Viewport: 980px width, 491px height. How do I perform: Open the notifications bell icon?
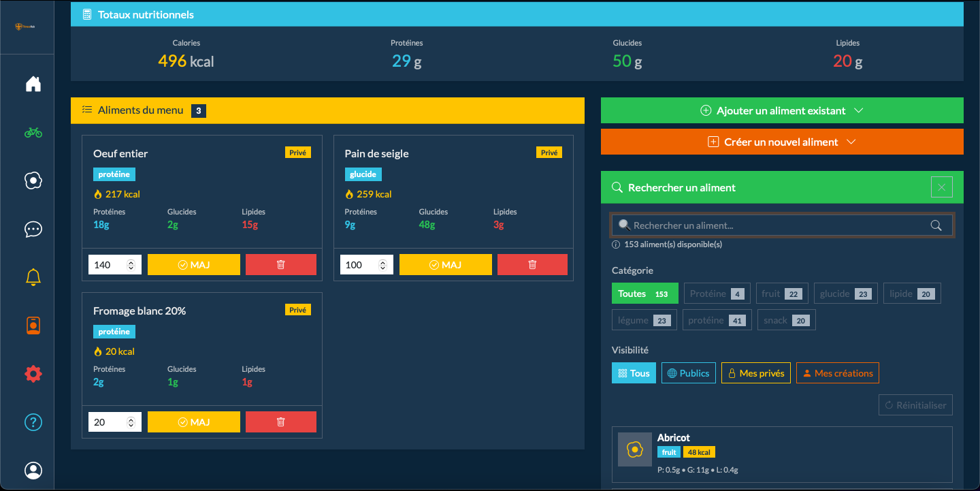coord(33,277)
